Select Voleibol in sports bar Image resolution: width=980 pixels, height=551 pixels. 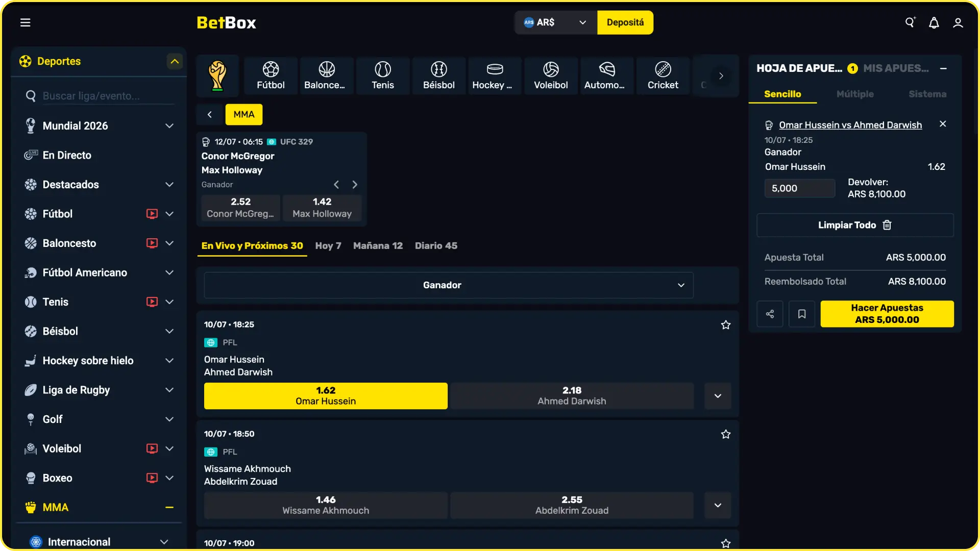(x=551, y=76)
